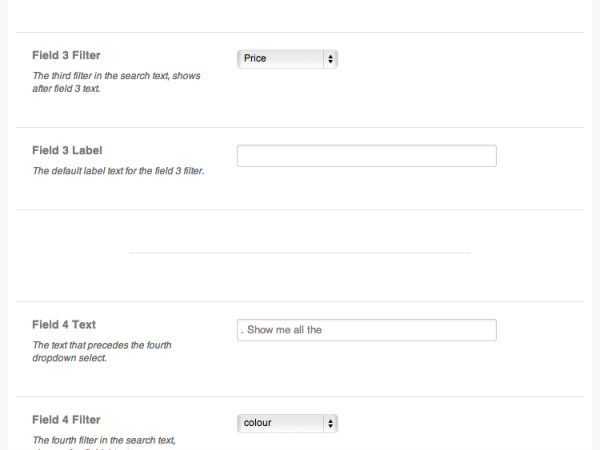Click the right end of Field 3 Label box
600x450 pixels.
coord(490,156)
